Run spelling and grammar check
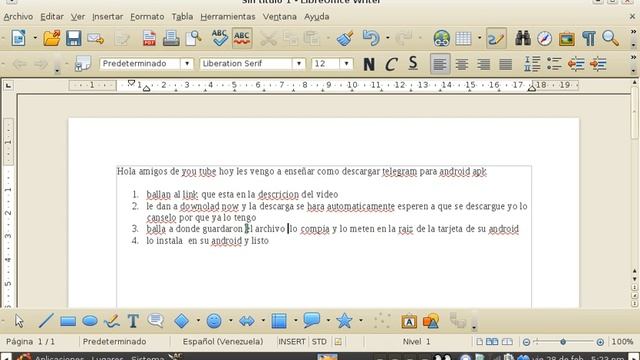Viewport: 640px width, 360px height. [x=220, y=38]
